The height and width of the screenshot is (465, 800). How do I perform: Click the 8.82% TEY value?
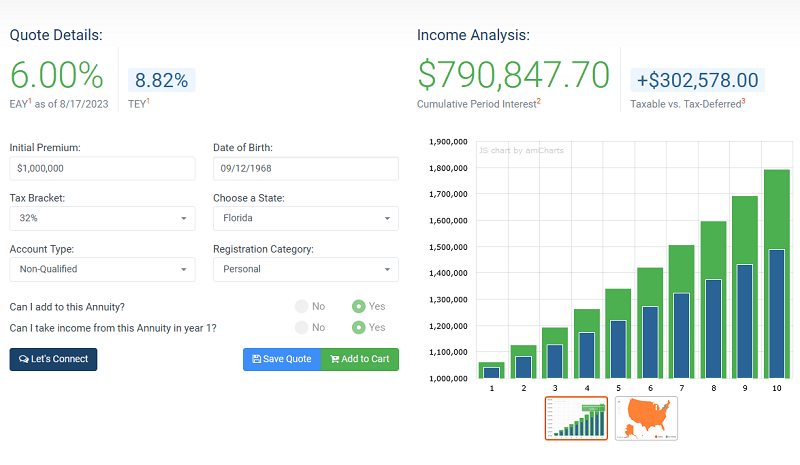(161, 80)
